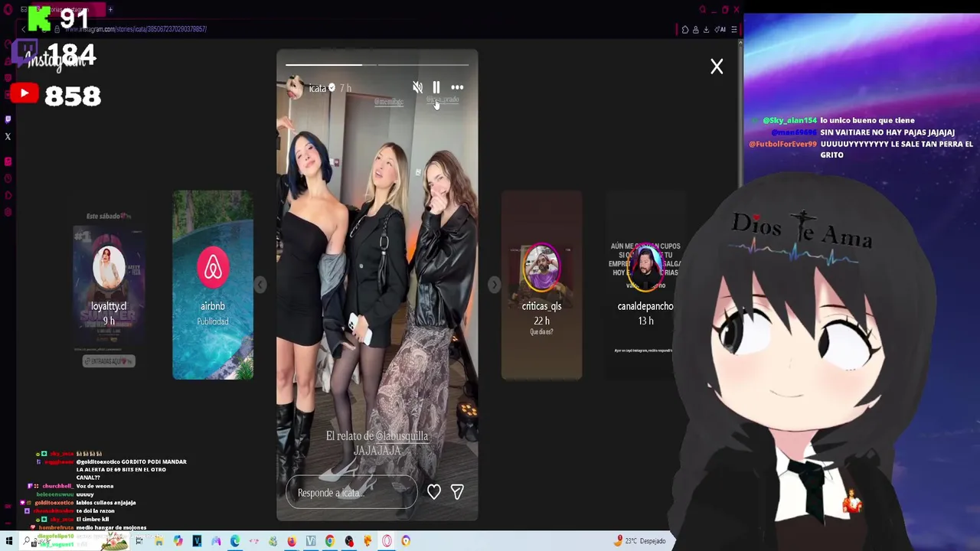
Task: Open the weather widget showing 23°C Despejado
Action: (x=642, y=541)
